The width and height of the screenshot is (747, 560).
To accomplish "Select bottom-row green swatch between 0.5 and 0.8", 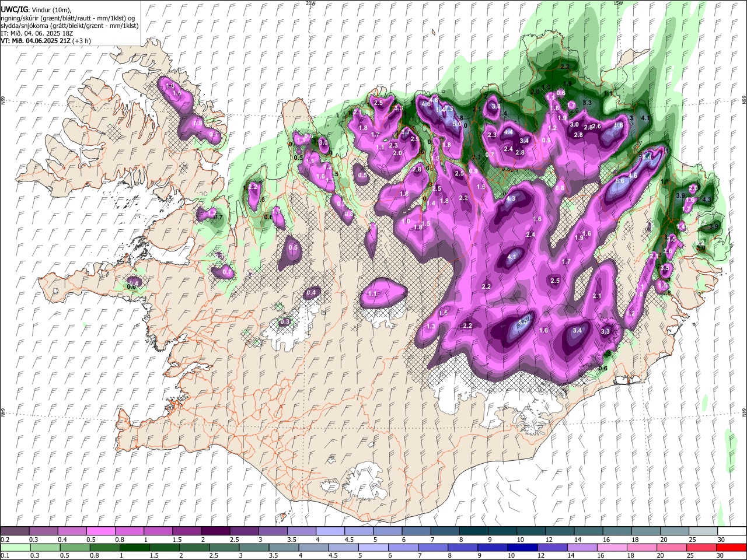I will 75,548.
